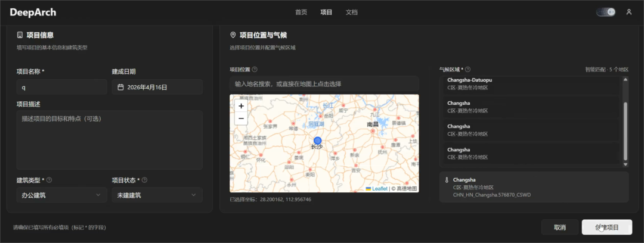Open the 文档 nav item
This screenshot has width=644, height=243.
(352, 13)
